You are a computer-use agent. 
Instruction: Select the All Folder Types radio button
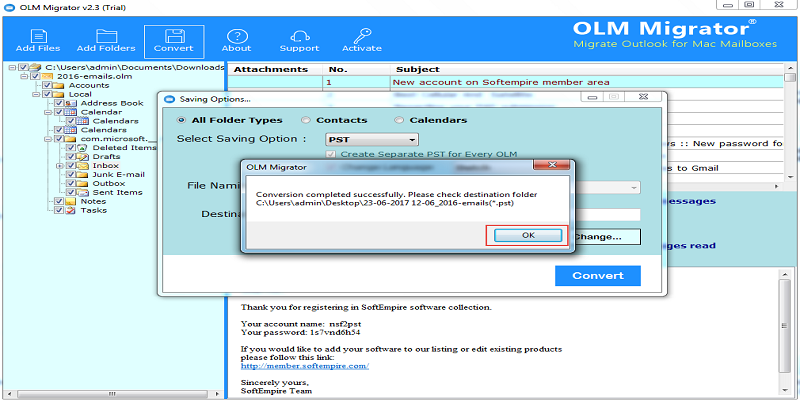pos(181,120)
